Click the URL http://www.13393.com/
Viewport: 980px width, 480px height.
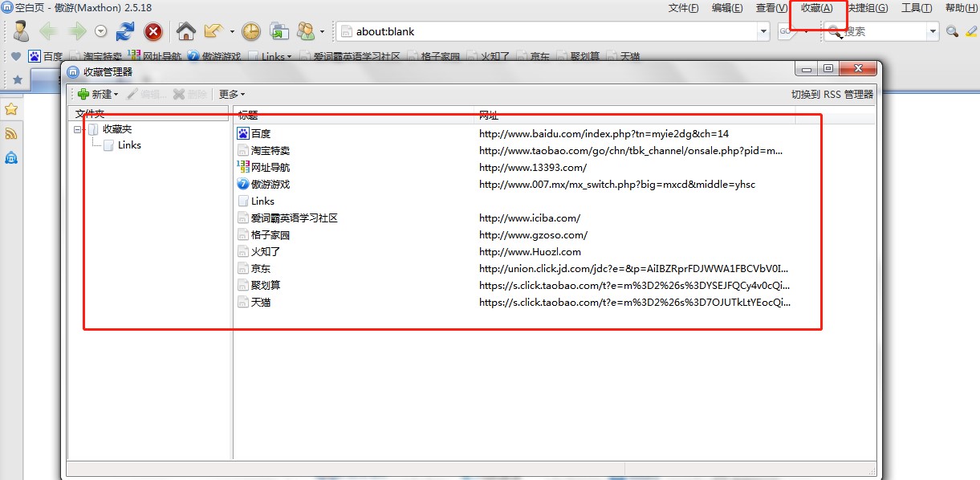coord(533,168)
